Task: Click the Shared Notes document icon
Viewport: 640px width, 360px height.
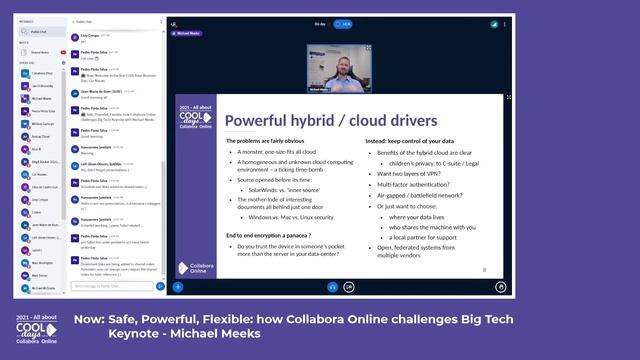Action: pyautogui.click(x=24, y=52)
